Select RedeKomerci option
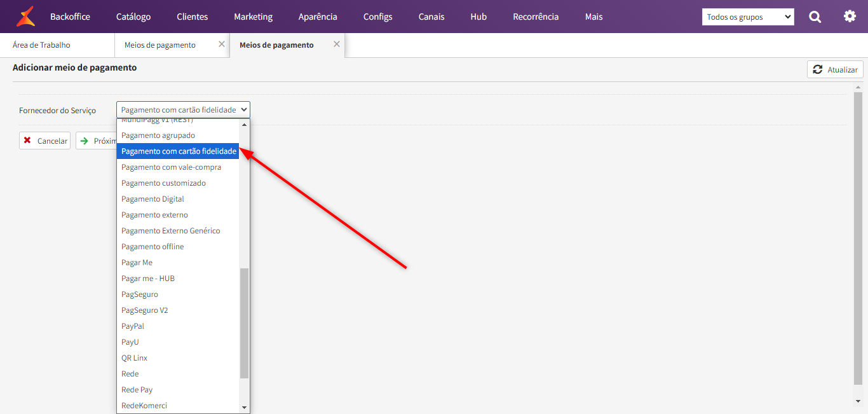The height and width of the screenshot is (414, 868). coord(178,406)
